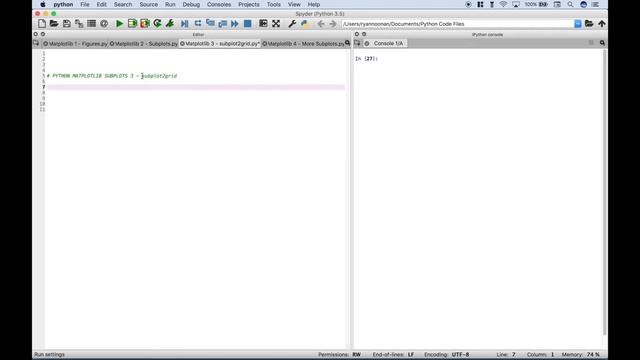Open the View menu
The width and height of the screenshot is (640, 360).
tap(294, 4)
